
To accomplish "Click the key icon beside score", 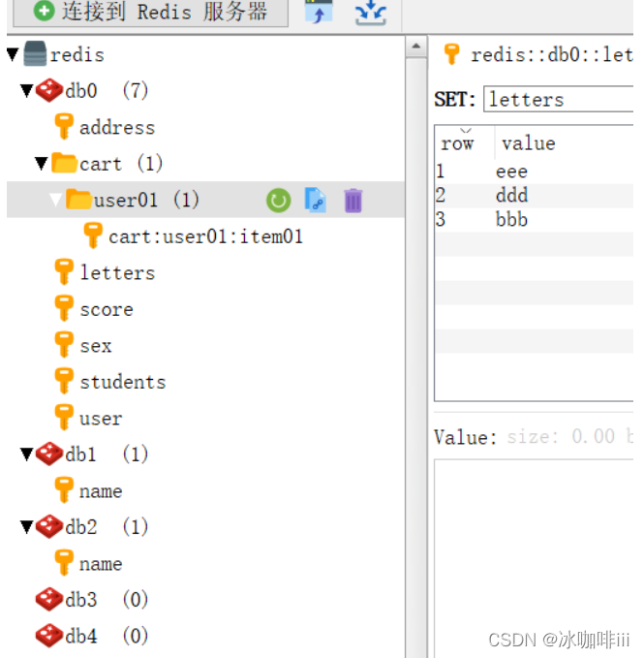I will tap(64, 308).
